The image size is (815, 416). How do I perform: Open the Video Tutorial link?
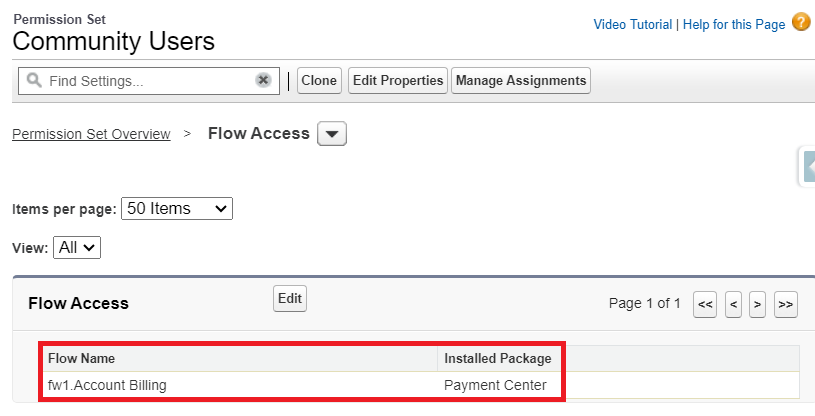tap(632, 24)
